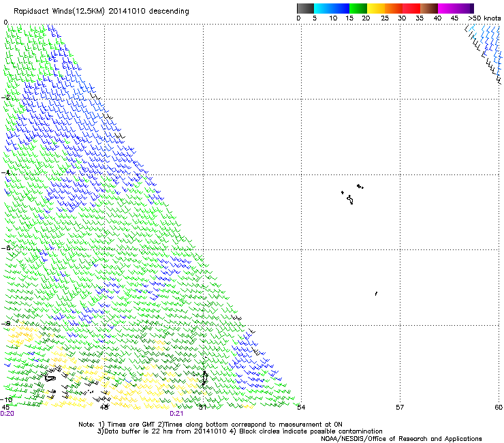Click the latitude axis label '-8'
Image resolution: width=504 pixels, height=443 pixels.
[x=5, y=323]
